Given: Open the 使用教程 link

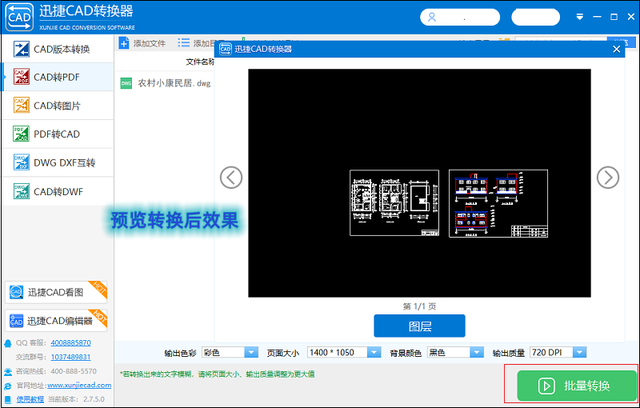Looking at the screenshot, I should coord(30,399).
